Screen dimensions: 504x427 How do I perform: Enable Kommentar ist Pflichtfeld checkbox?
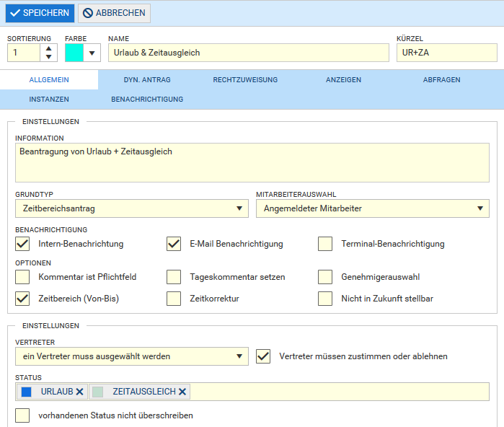pyautogui.click(x=22, y=277)
